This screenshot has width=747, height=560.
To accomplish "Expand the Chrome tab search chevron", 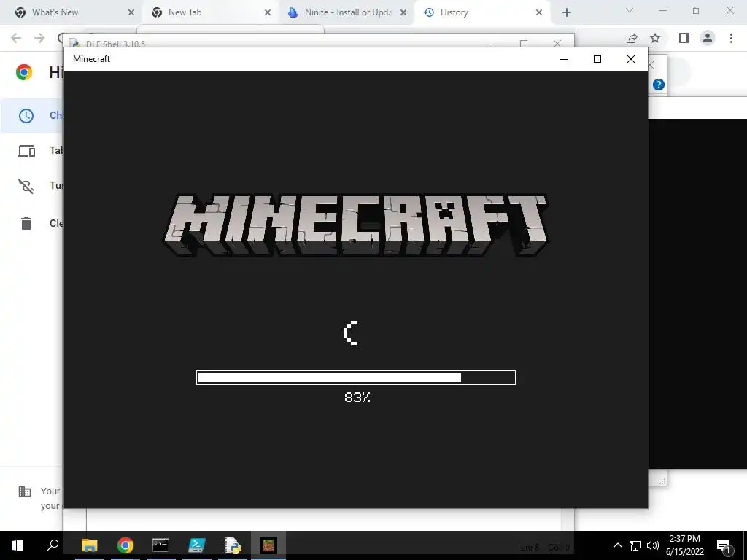I will click(630, 10).
